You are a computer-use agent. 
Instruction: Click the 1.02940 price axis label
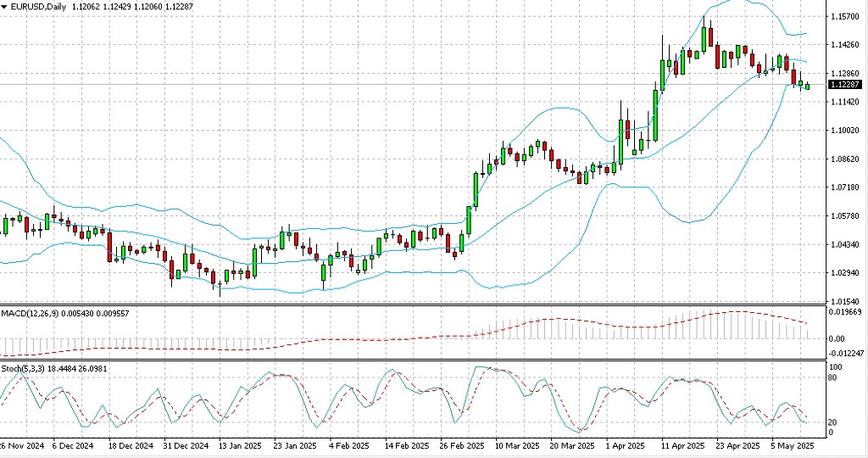[x=845, y=273]
